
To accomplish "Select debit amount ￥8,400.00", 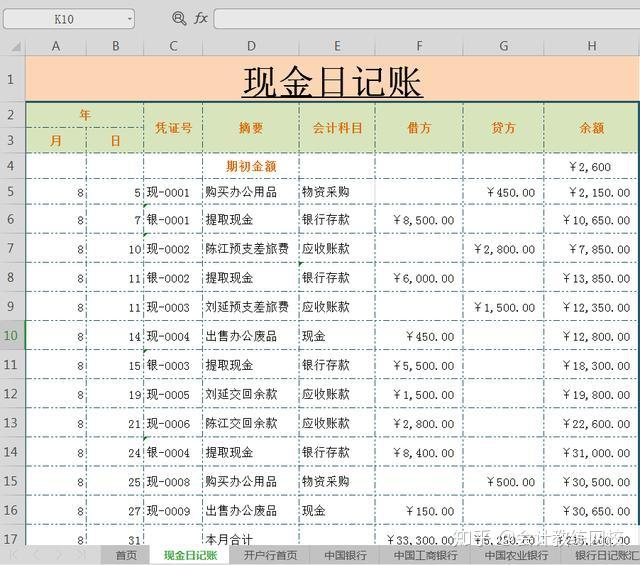I will pos(419,452).
